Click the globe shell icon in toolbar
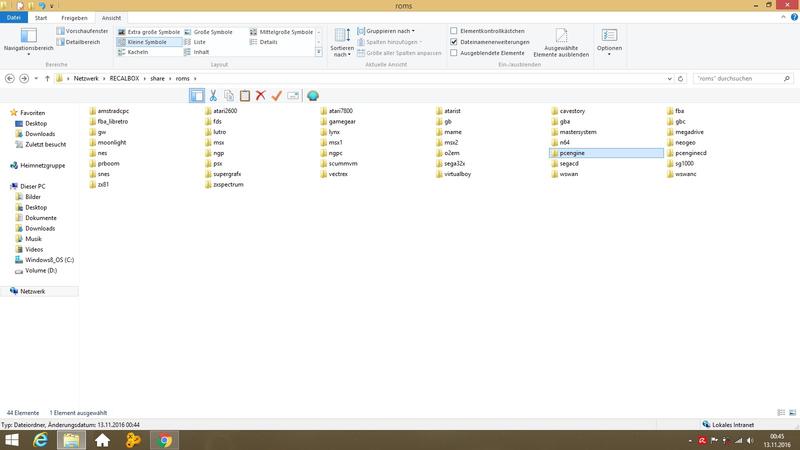 tap(313, 95)
